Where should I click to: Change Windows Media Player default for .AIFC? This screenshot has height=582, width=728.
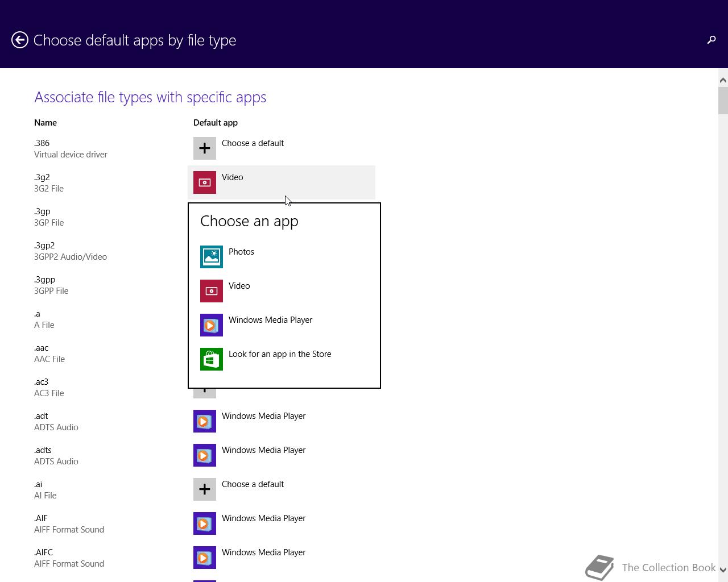pyautogui.click(x=282, y=558)
